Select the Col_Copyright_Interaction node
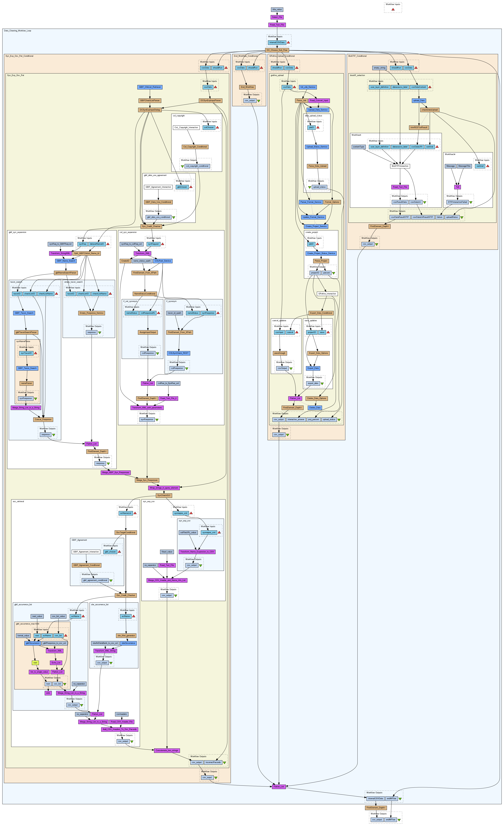Image resolution: width=504 pixels, height=826 pixels. pos(186,127)
